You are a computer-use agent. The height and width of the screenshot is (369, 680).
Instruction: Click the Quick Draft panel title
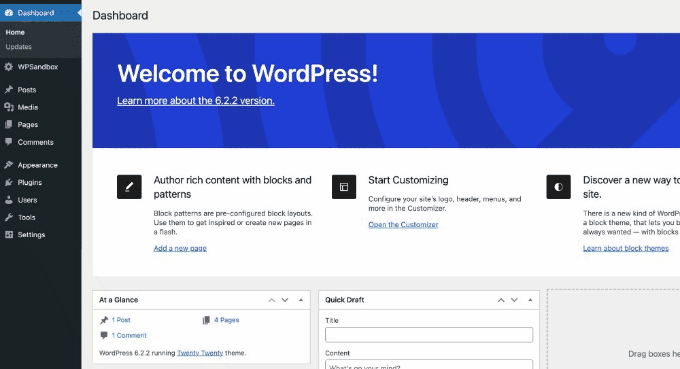pos(345,300)
